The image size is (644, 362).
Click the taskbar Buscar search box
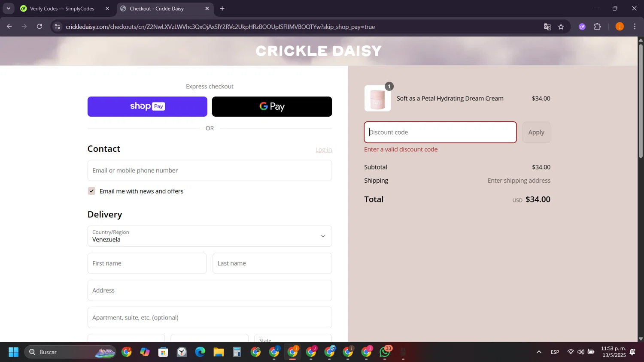[70, 352]
